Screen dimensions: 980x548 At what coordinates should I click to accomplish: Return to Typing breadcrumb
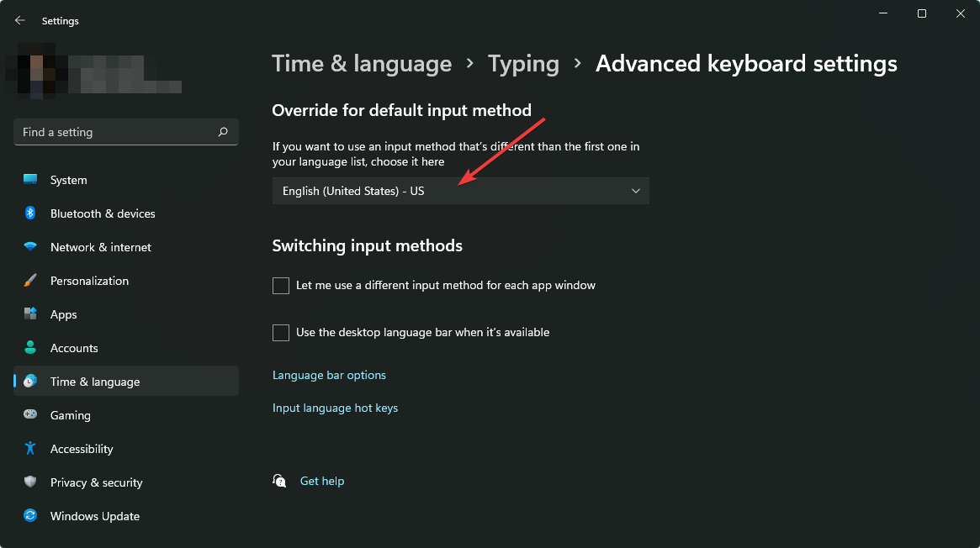(x=523, y=64)
